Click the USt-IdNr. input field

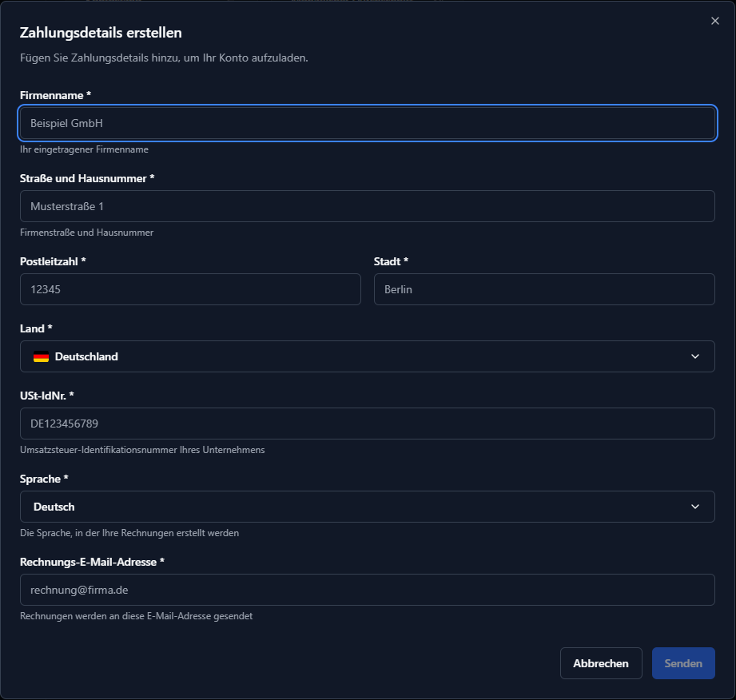(368, 424)
